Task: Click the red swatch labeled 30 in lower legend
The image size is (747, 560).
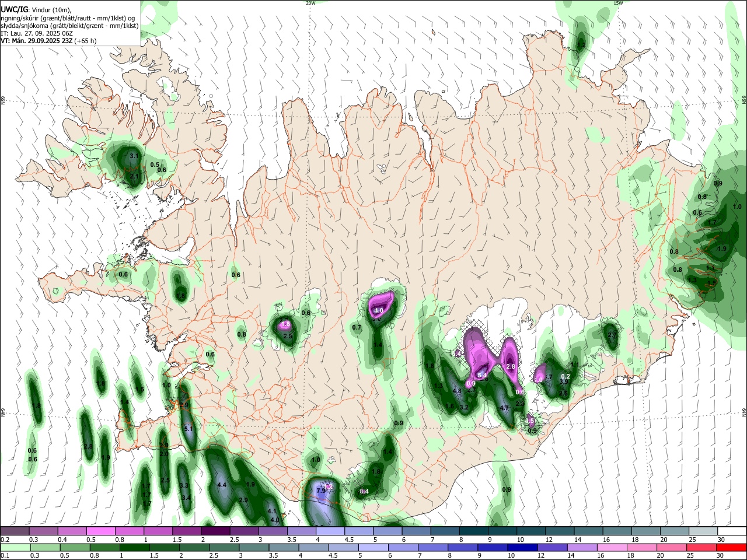Action: [731, 547]
